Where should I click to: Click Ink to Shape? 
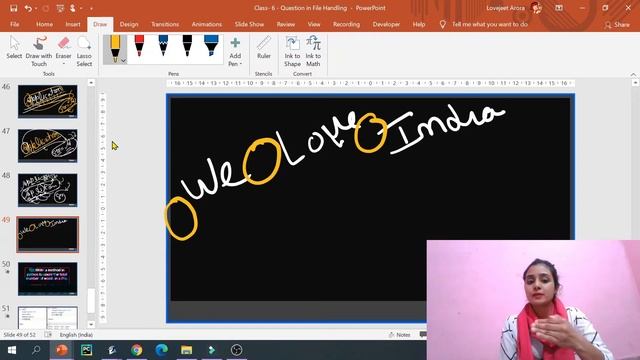tap(292, 51)
